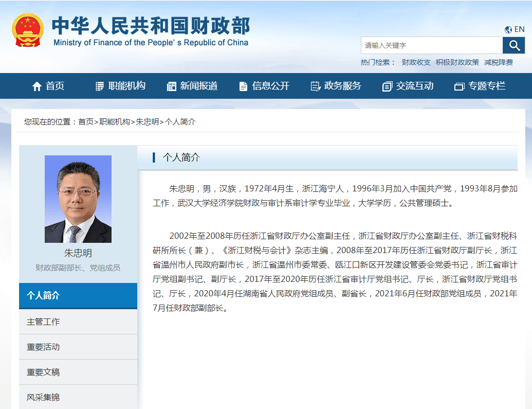
Task: Click the magnifier search icon
Action: click(513, 45)
